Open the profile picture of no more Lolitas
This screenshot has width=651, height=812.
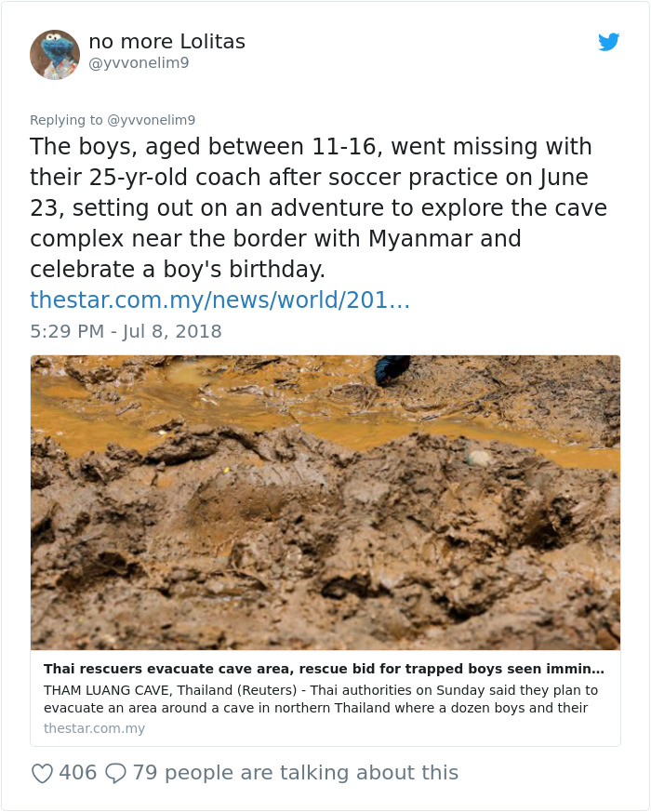(55, 54)
